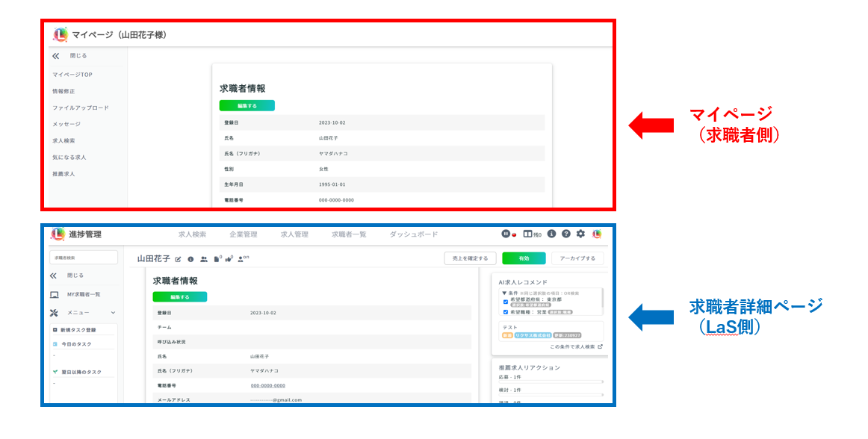
Task: Click the logo next to 進捗管理
Action: tap(58, 234)
